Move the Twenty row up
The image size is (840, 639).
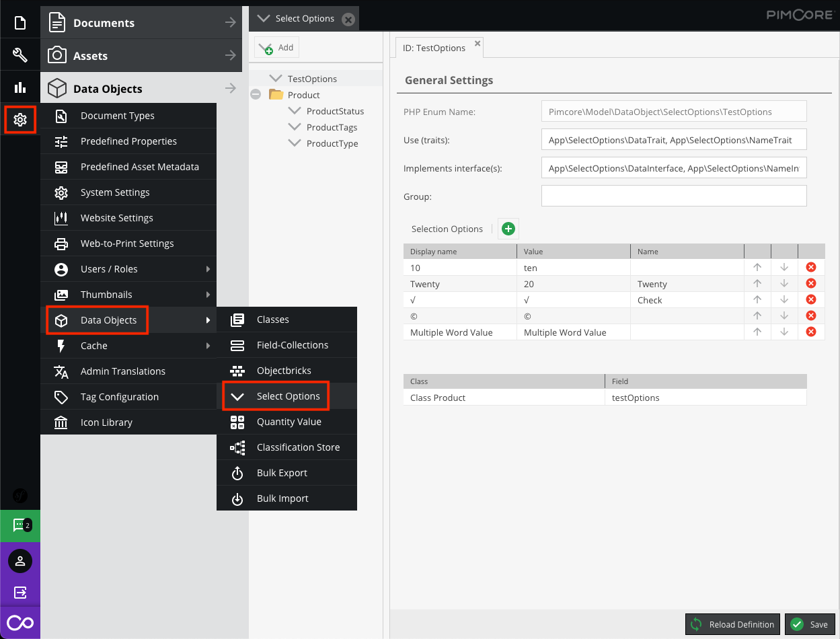[x=757, y=284]
